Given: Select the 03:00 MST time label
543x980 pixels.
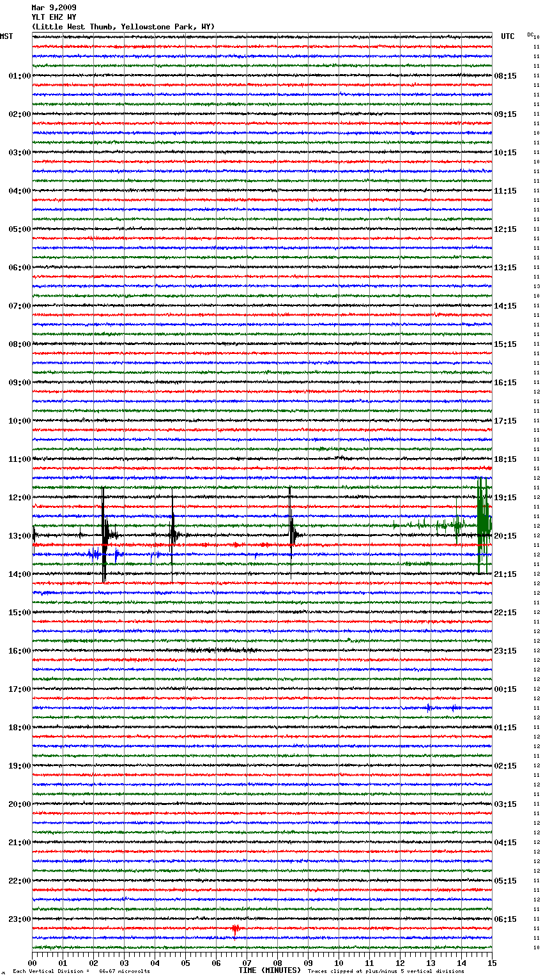Looking at the screenshot, I should click(20, 153).
